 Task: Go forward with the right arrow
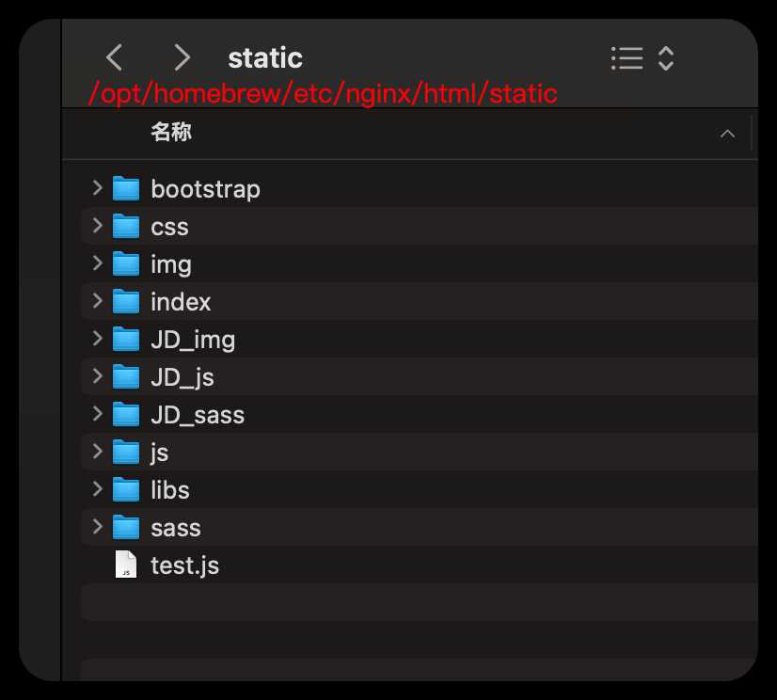(182, 57)
